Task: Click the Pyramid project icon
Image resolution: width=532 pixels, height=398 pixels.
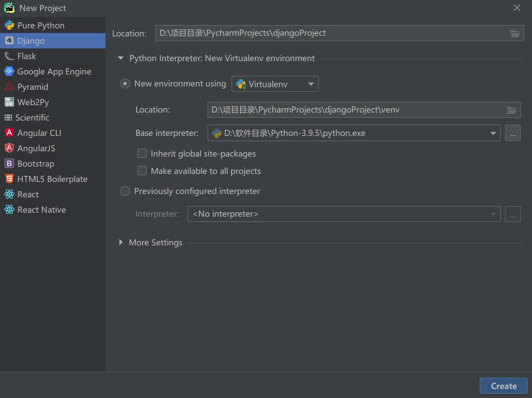Action: pyautogui.click(x=9, y=87)
